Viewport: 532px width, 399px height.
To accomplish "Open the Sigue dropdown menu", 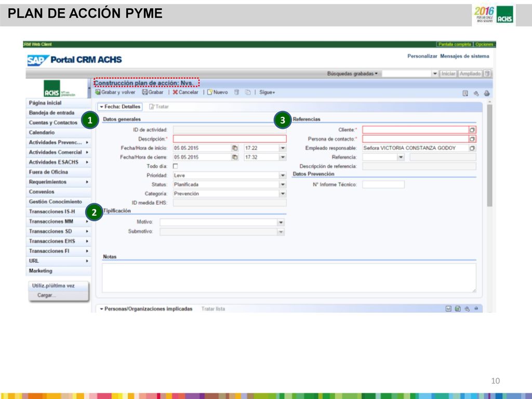I will tap(267, 92).
